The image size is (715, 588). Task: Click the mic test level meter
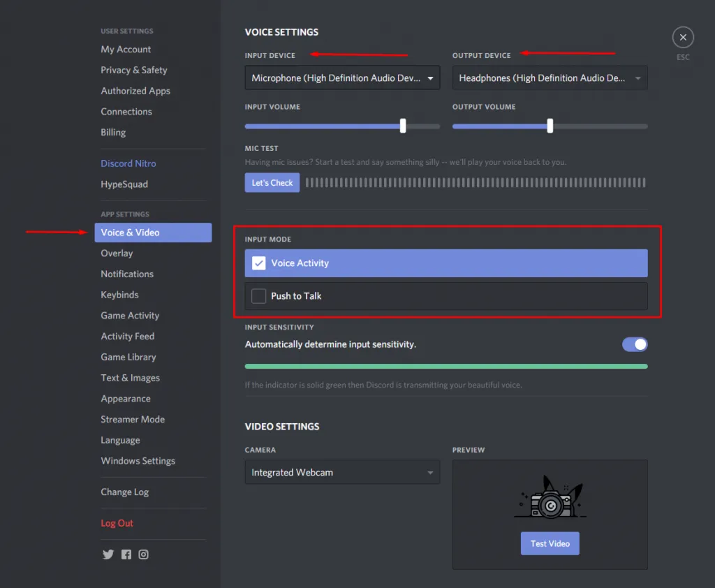click(x=476, y=182)
